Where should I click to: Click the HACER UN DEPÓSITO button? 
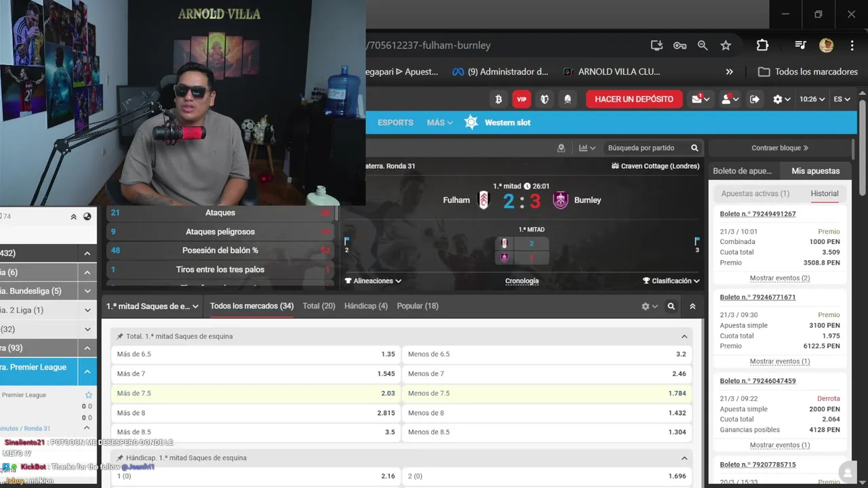point(634,99)
